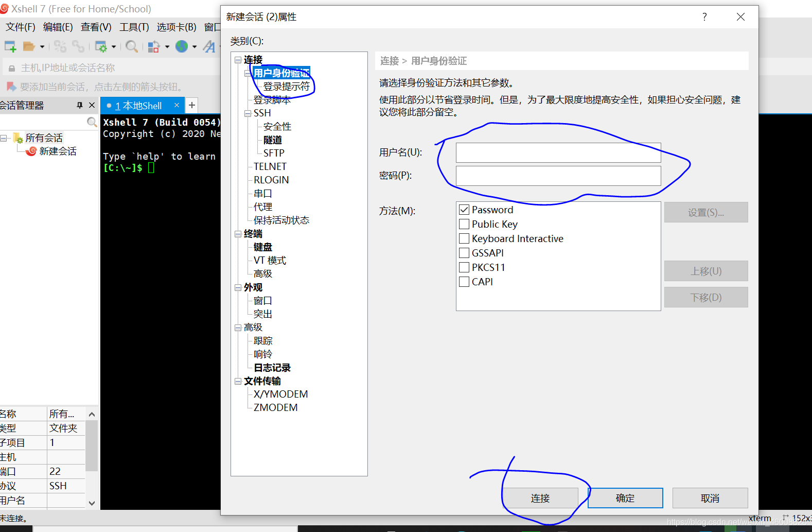This screenshot has width=812, height=532.
Task: Collapse the 外观 category node
Action: [238, 287]
